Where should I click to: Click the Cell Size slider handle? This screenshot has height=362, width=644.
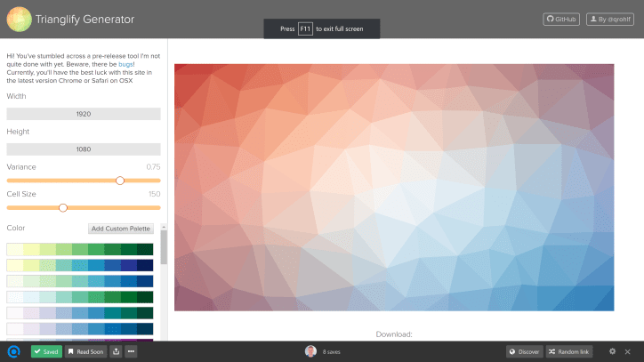[x=62, y=207]
